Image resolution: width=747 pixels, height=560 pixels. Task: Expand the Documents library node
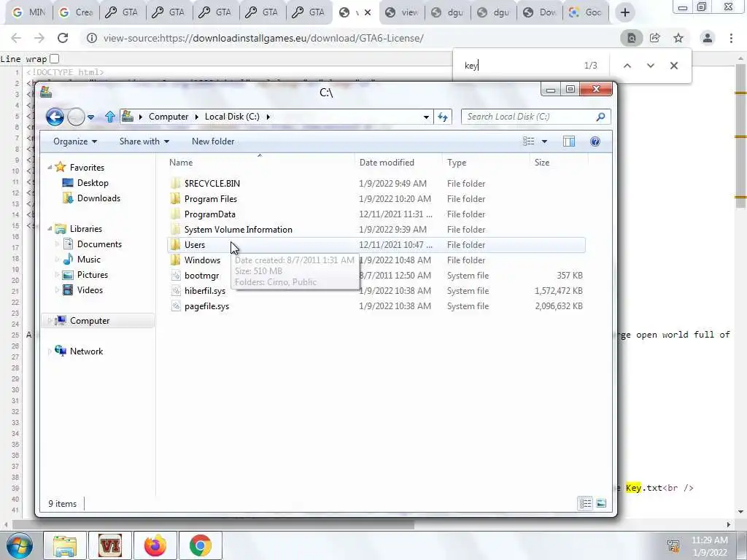(57, 244)
